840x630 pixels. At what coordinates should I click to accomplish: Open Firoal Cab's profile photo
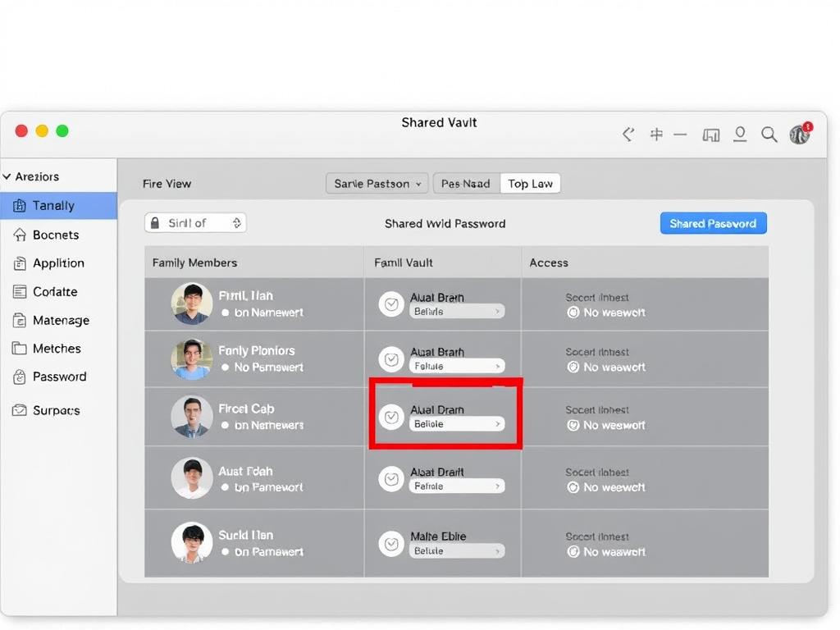192,416
